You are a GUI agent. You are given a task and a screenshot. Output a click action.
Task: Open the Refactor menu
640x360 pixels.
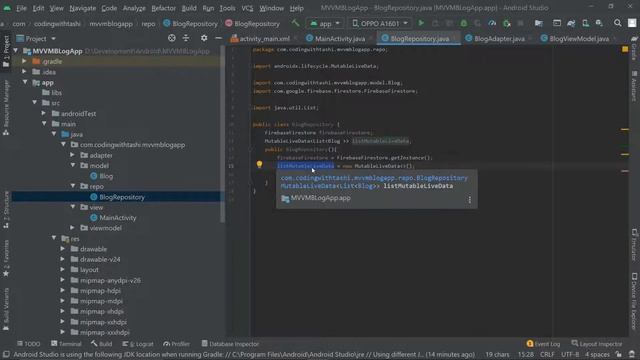(163, 8)
